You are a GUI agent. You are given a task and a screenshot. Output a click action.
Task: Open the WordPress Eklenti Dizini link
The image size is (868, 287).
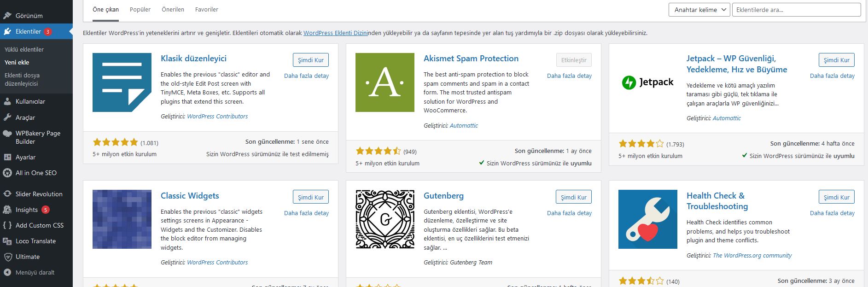pos(337,33)
